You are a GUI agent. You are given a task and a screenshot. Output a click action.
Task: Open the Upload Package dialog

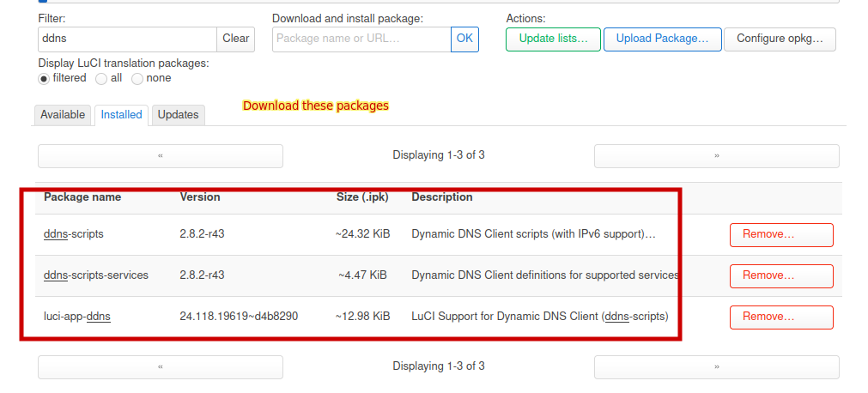tap(663, 39)
